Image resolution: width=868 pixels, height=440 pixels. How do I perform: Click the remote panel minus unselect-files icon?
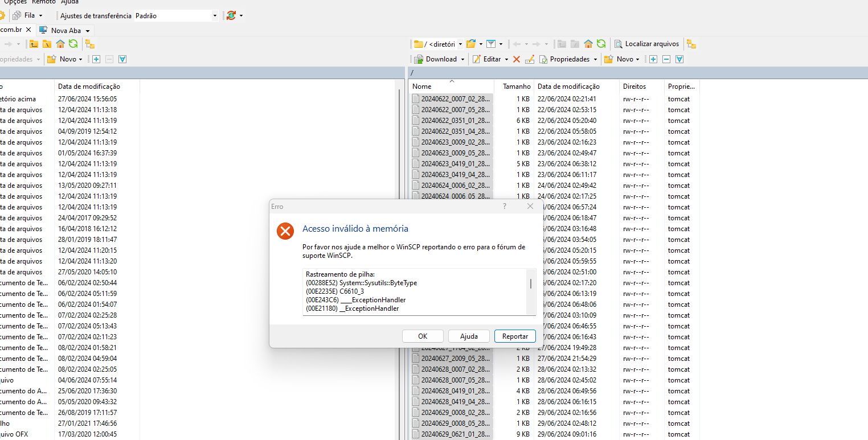(x=666, y=59)
